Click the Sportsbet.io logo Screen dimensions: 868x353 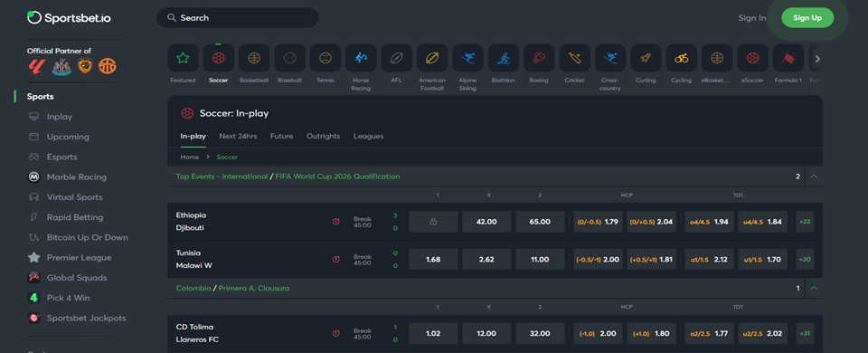pos(70,18)
